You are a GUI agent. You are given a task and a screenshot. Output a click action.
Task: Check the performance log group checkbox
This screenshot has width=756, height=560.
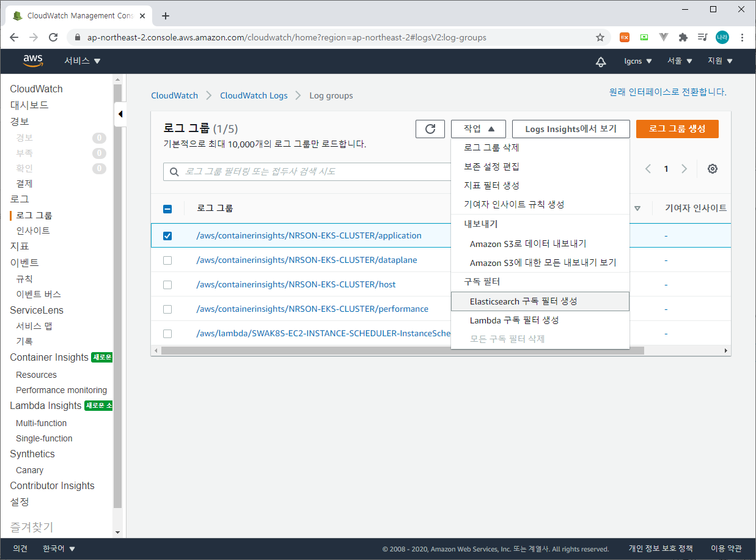(167, 309)
